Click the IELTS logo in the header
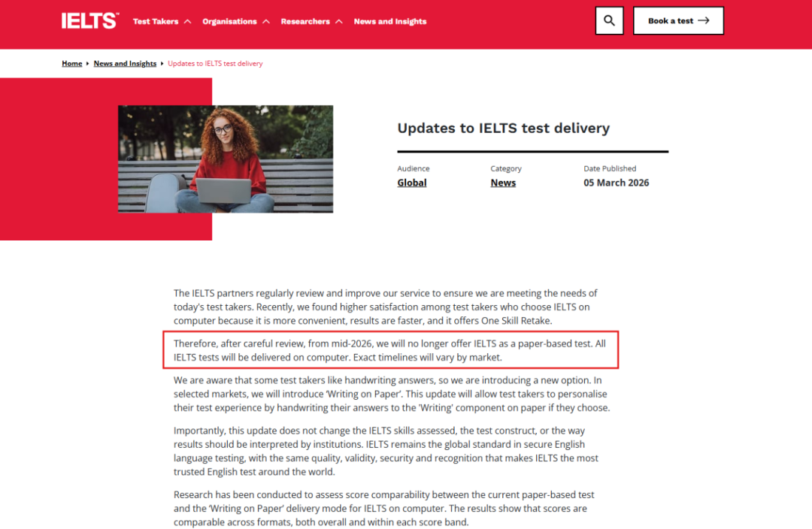 89,21
